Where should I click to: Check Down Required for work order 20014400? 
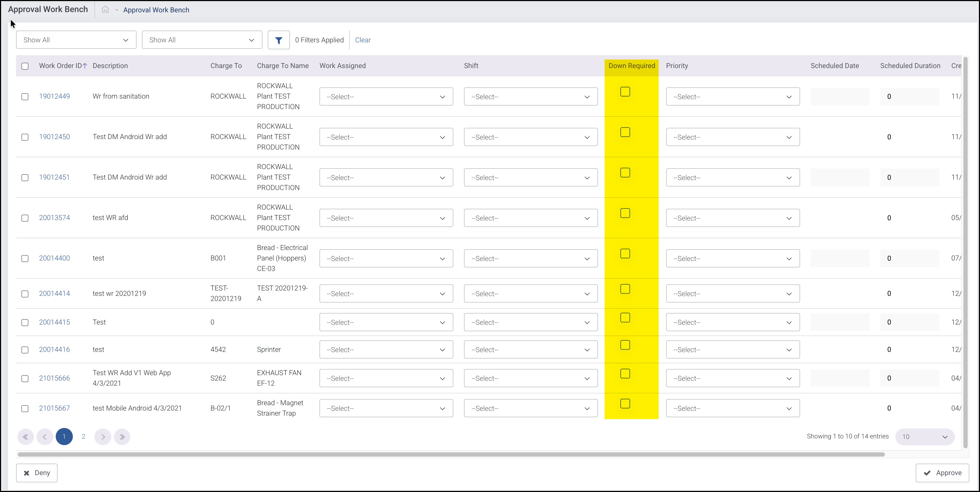point(625,254)
